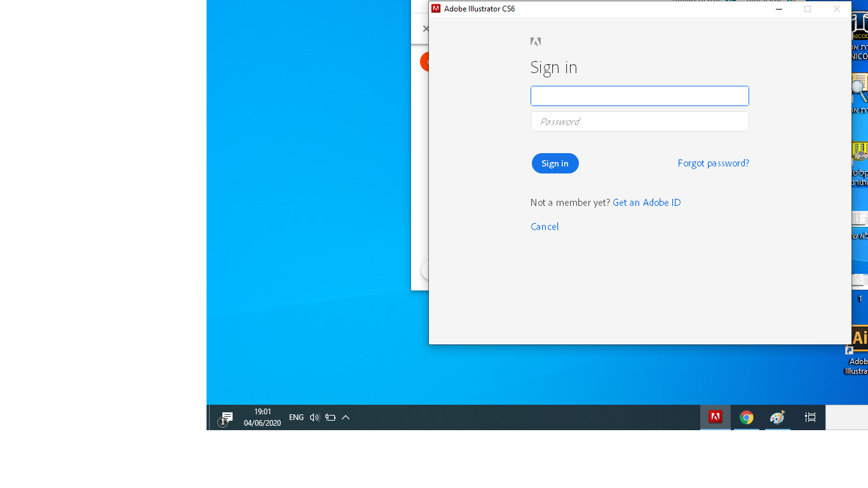Click the battery power tray icon
The height and width of the screenshot is (488, 868).
pyautogui.click(x=330, y=417)
